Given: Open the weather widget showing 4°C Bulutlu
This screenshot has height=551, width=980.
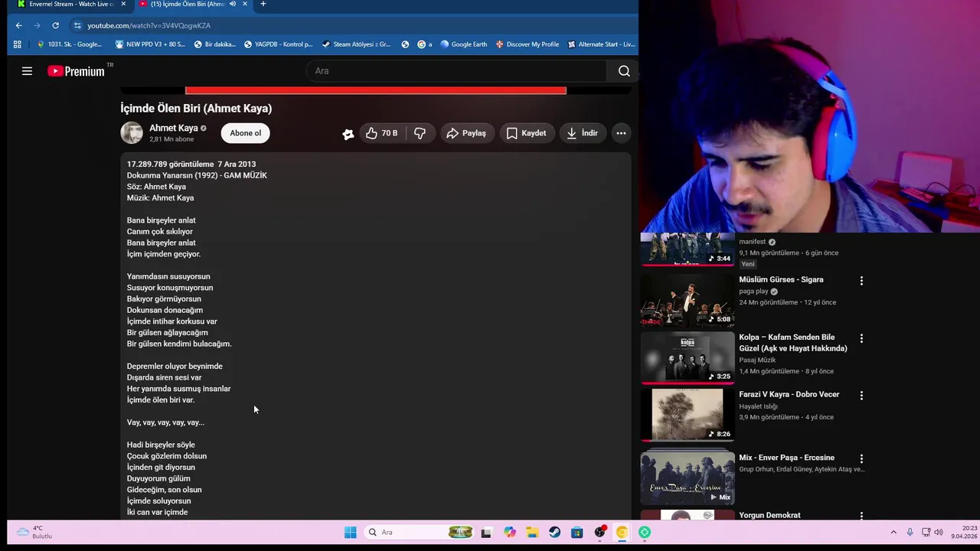Looking at the screenshot, I should pos(34,532).
